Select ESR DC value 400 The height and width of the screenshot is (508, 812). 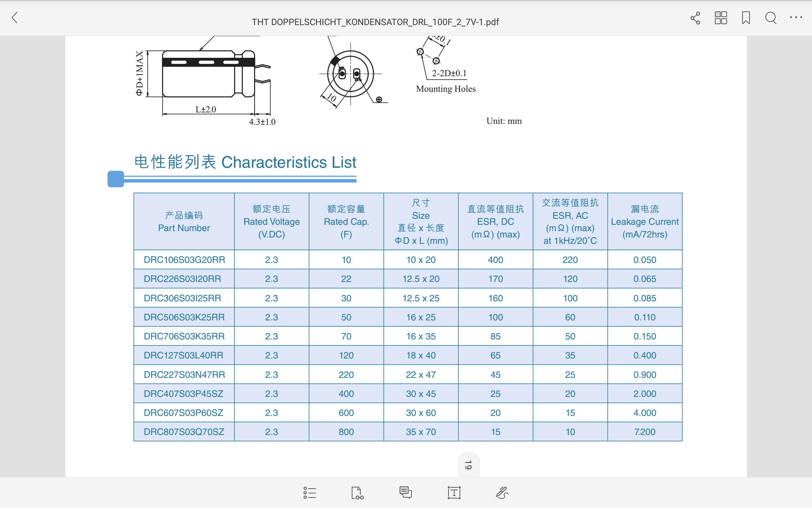[x=495, y=260]
